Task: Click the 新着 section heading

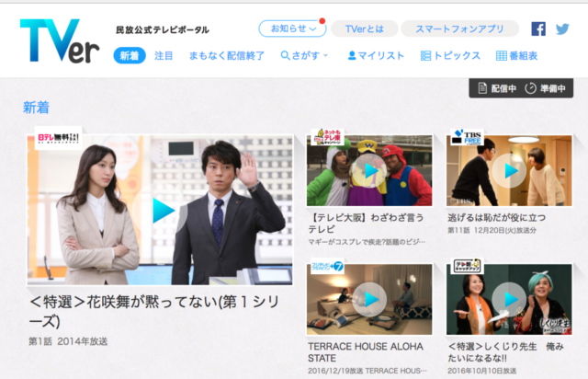Action: 37,108
